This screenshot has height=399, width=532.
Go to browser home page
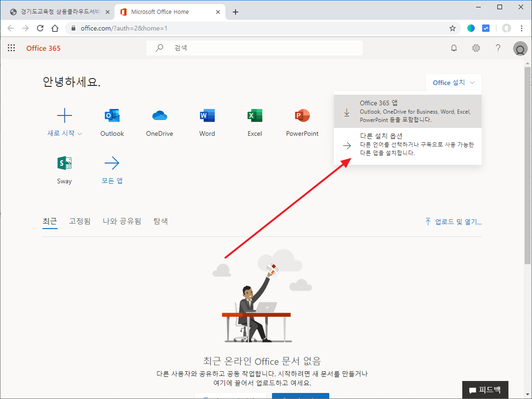55,28
